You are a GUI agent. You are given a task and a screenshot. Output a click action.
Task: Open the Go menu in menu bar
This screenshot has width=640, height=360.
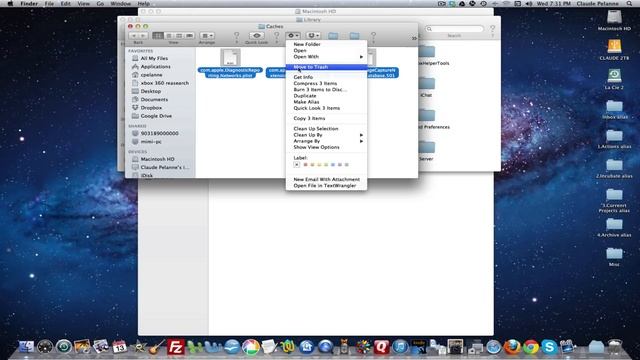pos(100,4)
